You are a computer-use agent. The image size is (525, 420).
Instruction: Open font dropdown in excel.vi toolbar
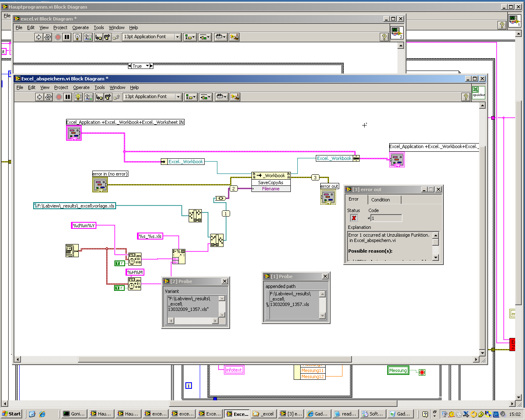click(151, 37)
